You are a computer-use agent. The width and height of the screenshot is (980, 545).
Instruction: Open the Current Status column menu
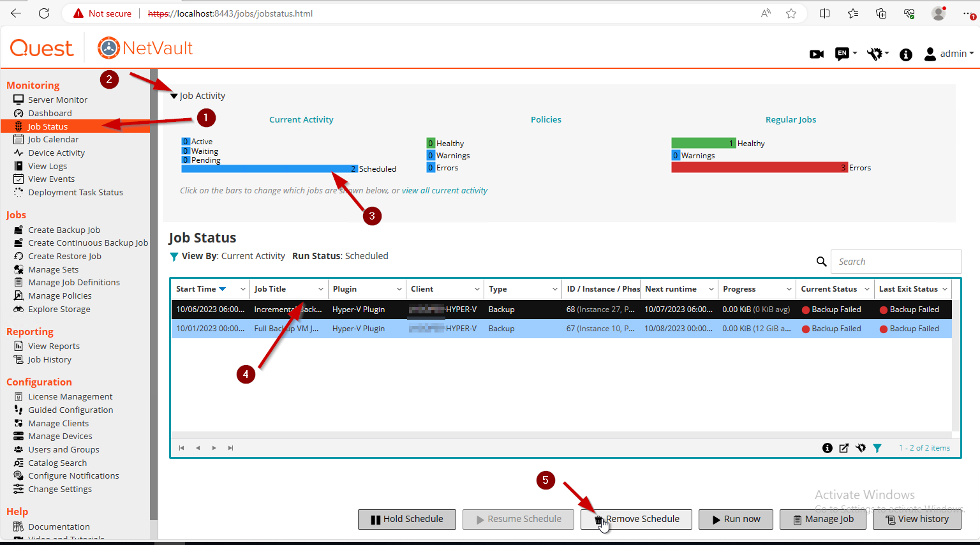866,289
